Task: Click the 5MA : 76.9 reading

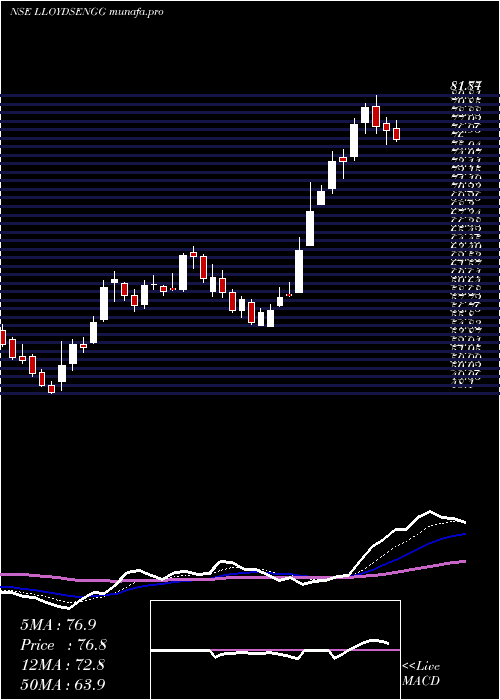Action: coord(58,625)
